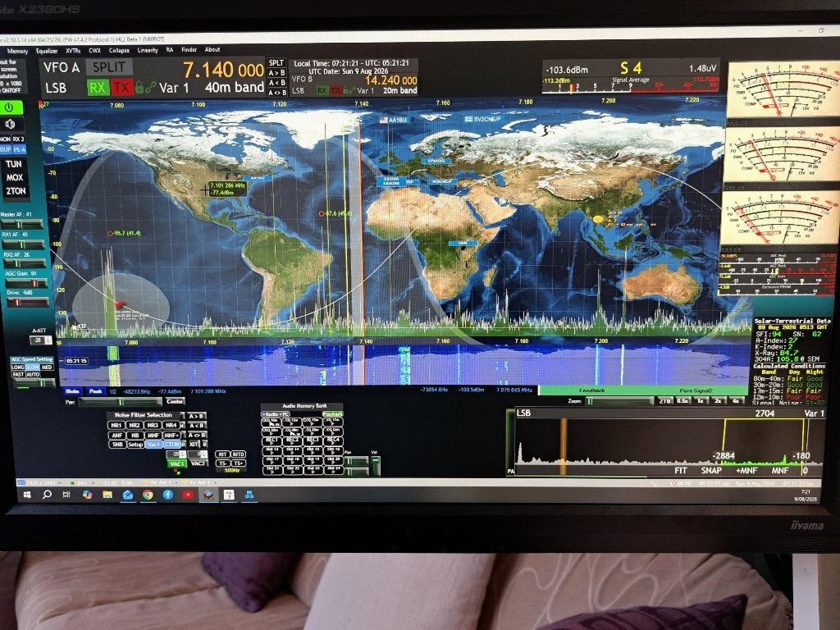The image size is (840, 630).
Task: Click the speaker mute icon
Action: point(11,125)
